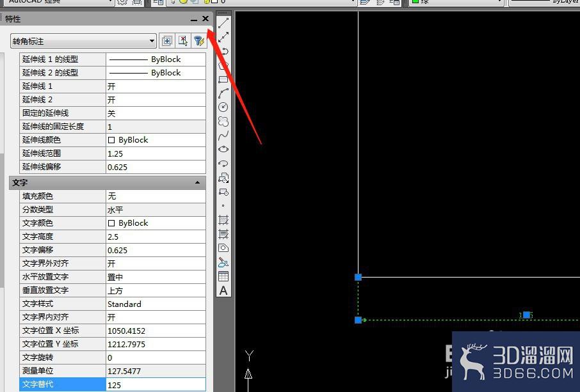
Task: Pick 文字颜色 ByBlock color swatch
Action: [111, 223]
